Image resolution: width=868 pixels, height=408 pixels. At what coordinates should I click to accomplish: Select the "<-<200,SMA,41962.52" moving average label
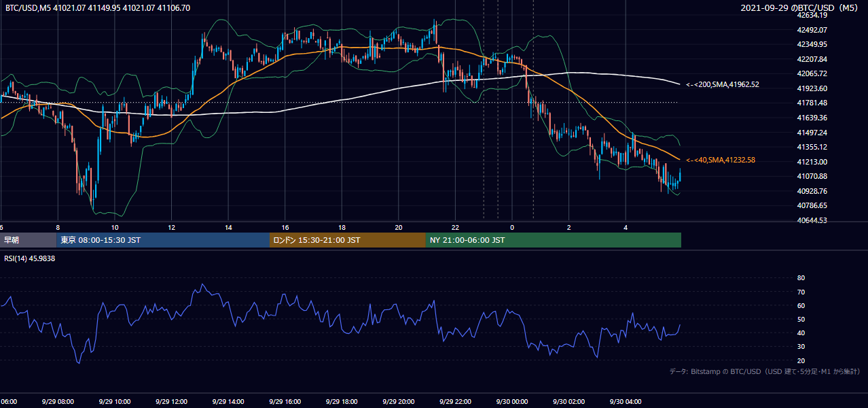click(x=722, y=84)
